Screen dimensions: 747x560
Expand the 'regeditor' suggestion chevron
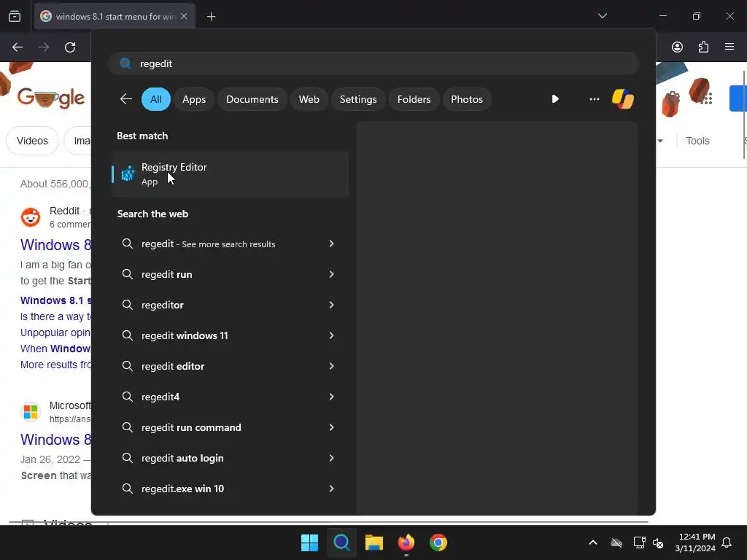(x=332, y=305)
